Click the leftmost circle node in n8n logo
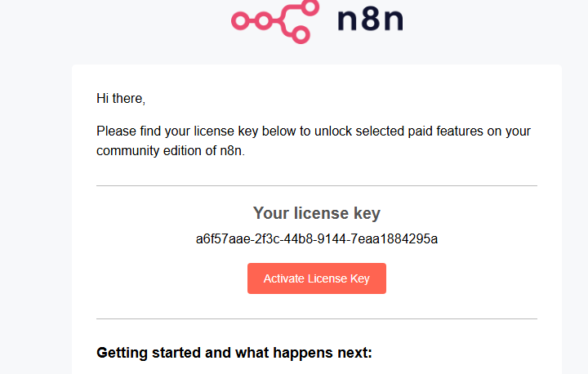Screen dimensions: 588x374 [240, 21]
